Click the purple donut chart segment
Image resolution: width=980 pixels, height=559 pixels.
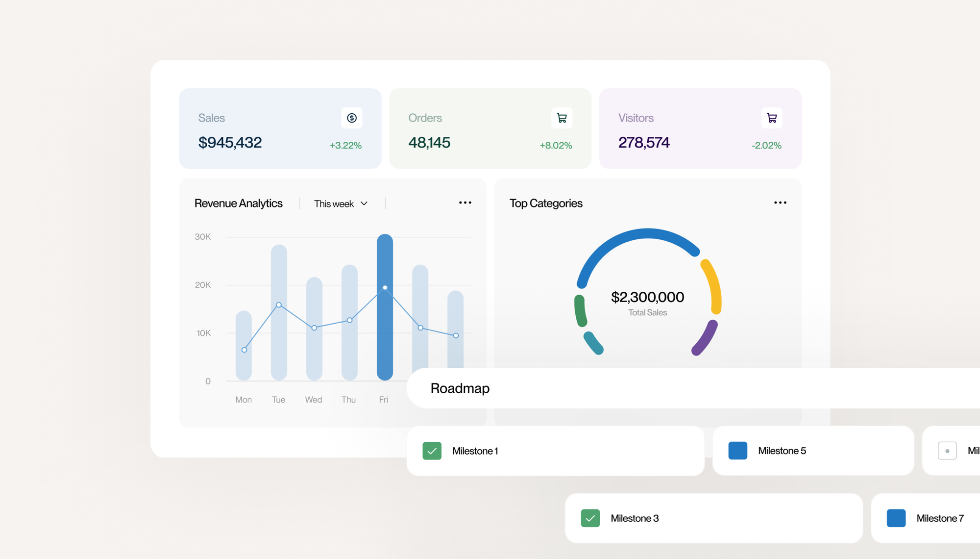(x=706, y=338)
